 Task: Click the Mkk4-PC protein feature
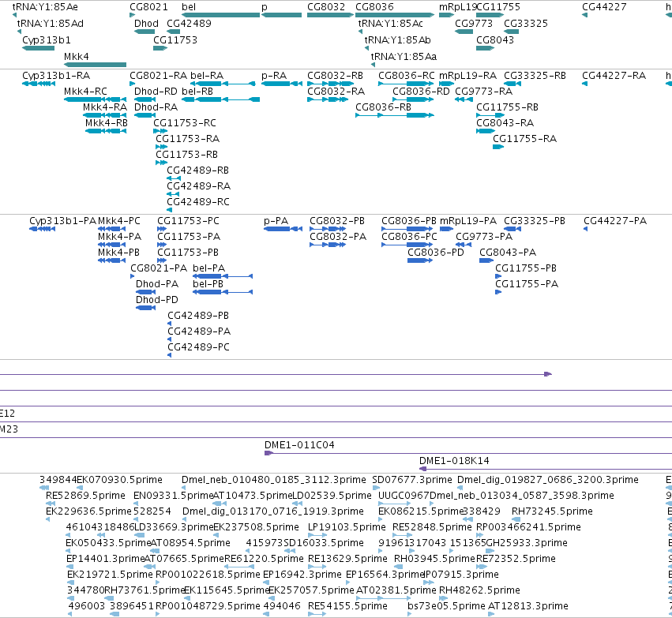(112, 229)
